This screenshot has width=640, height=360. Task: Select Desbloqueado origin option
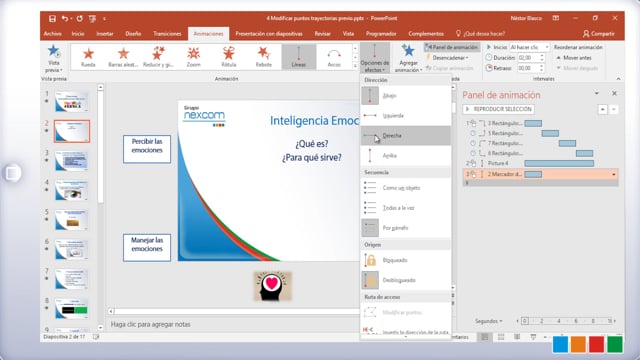click(406, 280)
